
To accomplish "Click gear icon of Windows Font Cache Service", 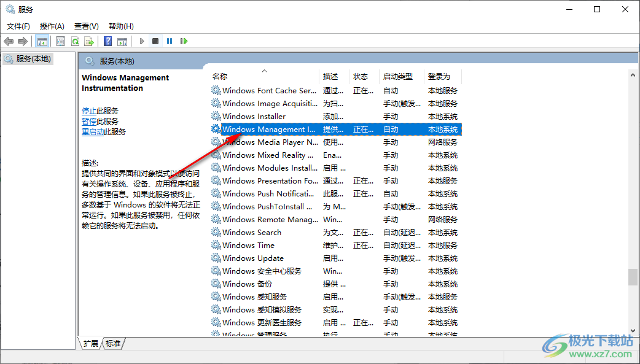I will coord(216,91).
